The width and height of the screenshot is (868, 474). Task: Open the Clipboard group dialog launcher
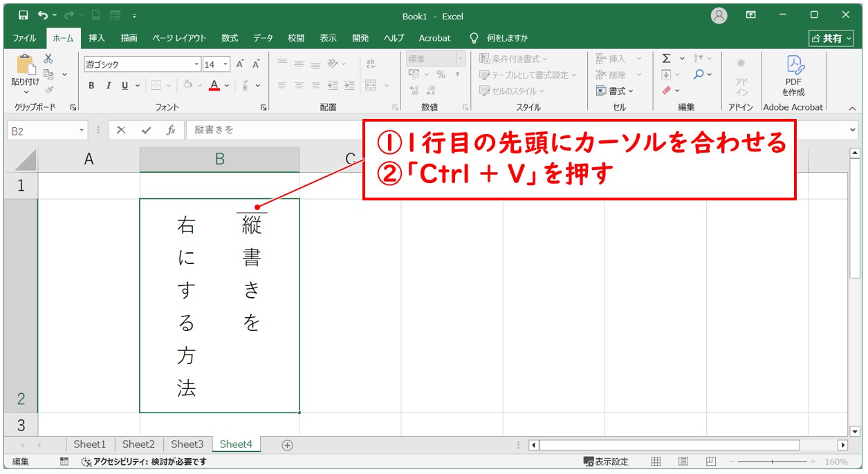point(73,108)
